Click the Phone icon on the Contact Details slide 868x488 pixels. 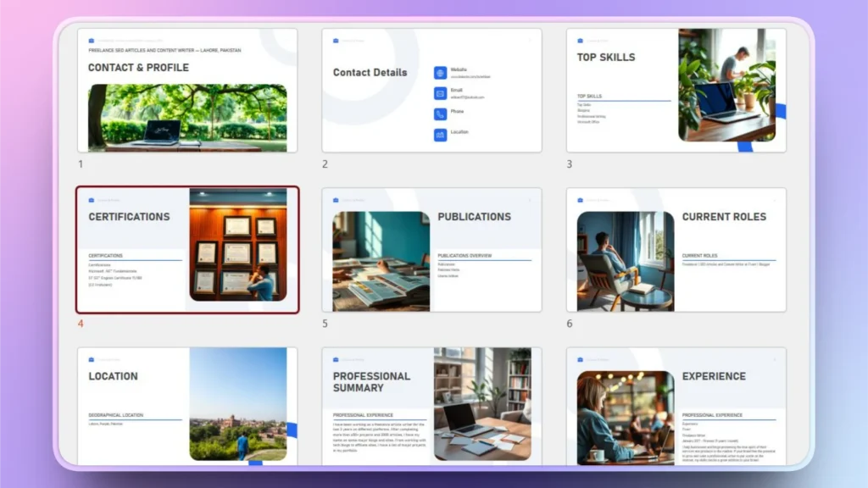440,114
